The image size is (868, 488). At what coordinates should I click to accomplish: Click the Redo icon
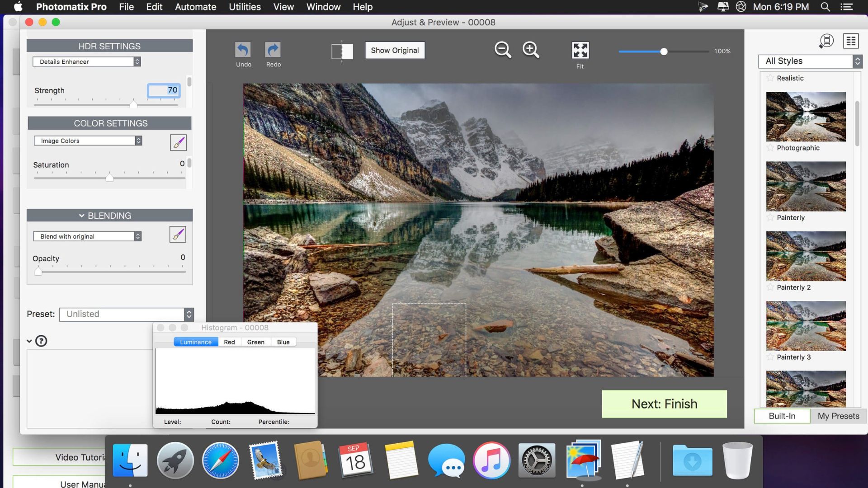click(x=273, y=49)
